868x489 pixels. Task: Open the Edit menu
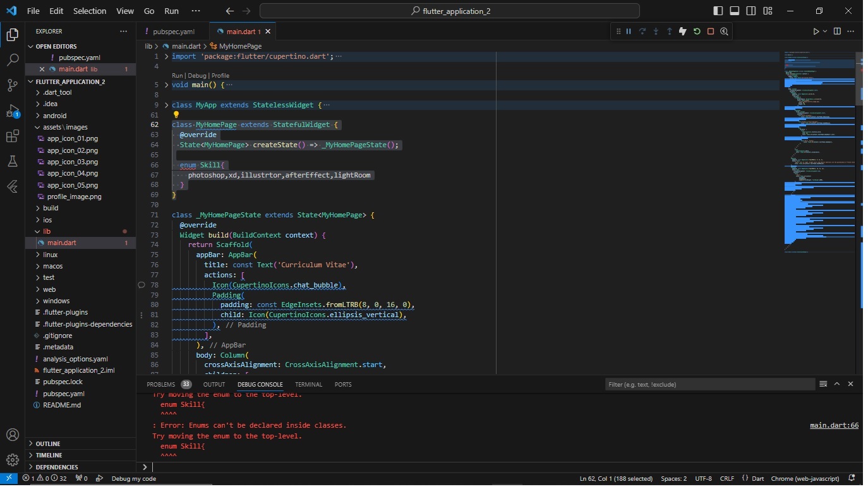(56, 11)
